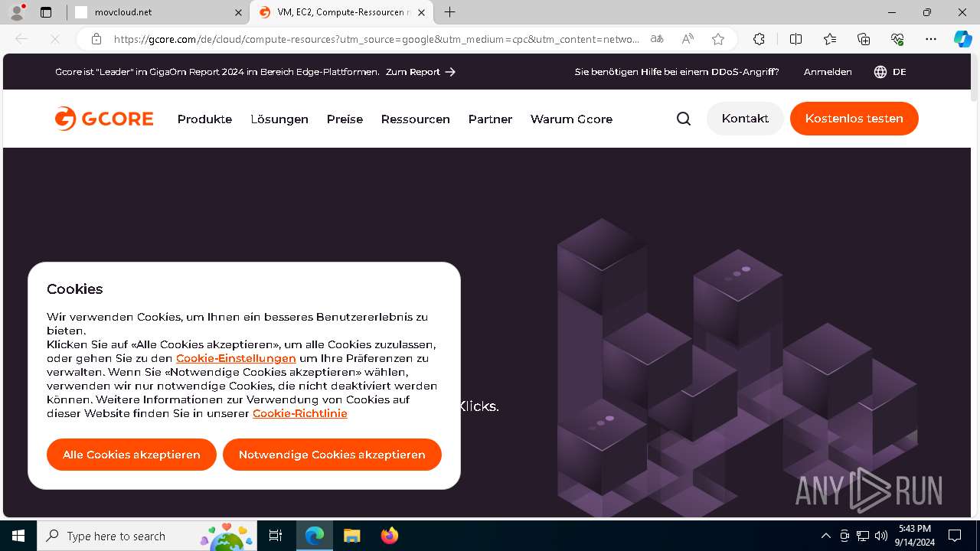Click the Gcore logo
980x551 pixels.
click(104, 119)
